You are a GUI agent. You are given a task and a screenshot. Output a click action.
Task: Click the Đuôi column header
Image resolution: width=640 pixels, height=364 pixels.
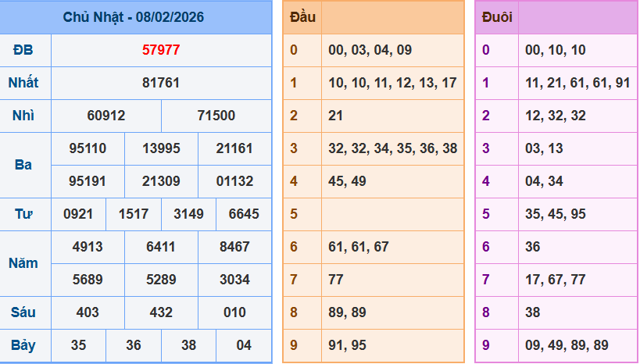click(497, 16)
